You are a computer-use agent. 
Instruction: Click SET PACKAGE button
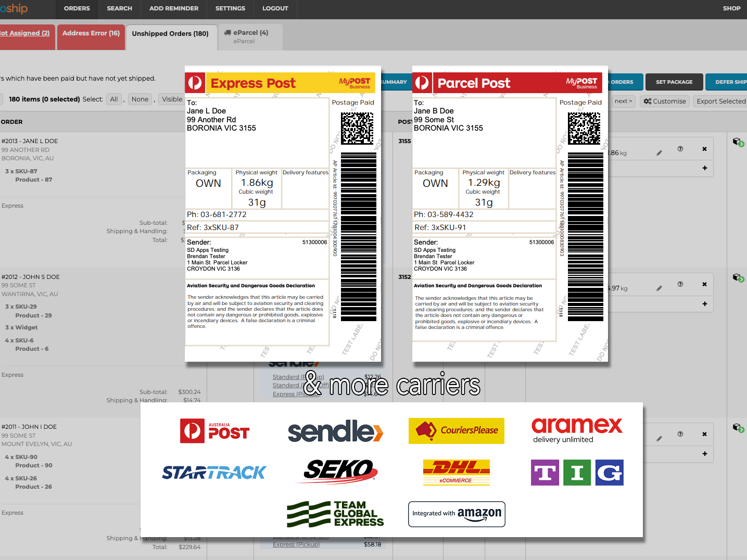(674, 82)
